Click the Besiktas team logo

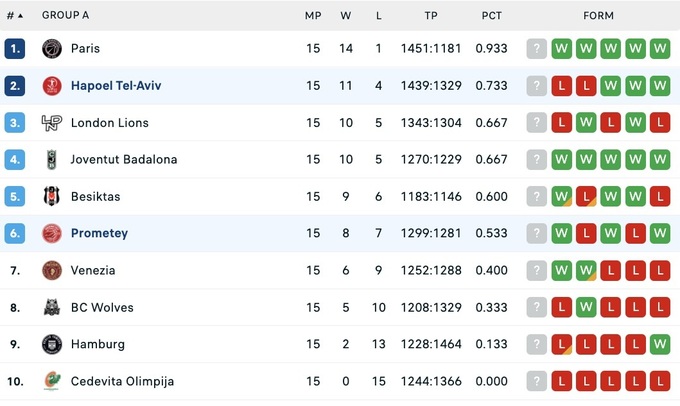pos(52,197)
